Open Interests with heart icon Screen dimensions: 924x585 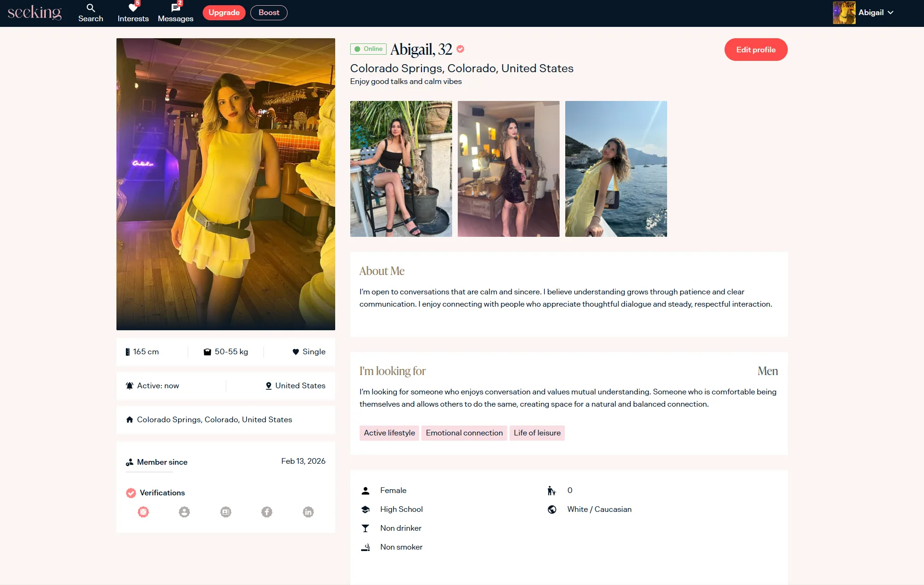point(133,13)
